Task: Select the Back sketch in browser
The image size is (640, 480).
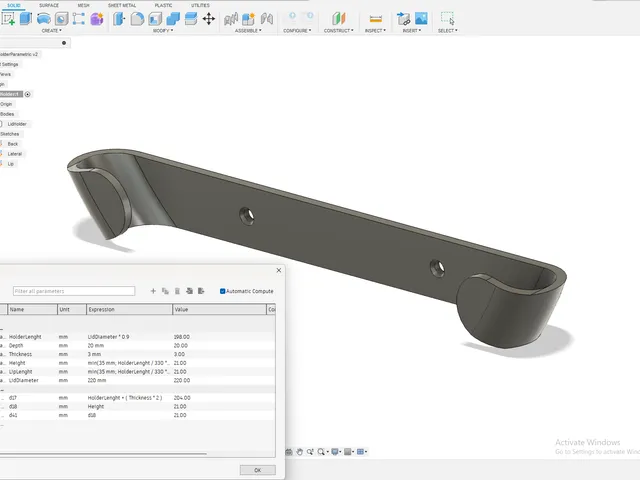Action: [x=13, y=144]
